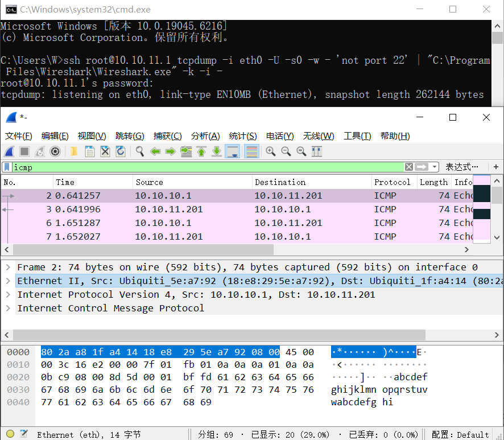Toggle packet list colorization
The image size is (504, 440).
tap(251, 151)
